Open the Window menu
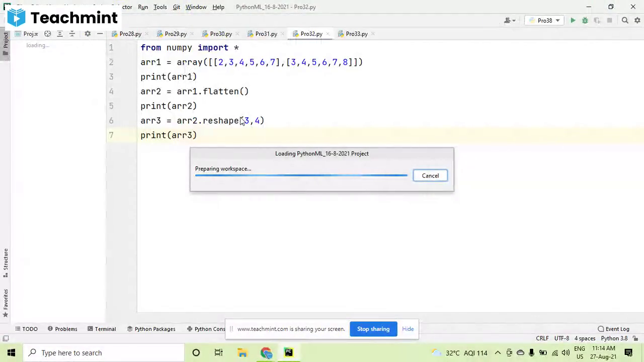Screen dimensions: 644x362 click(x=196, y=7)
